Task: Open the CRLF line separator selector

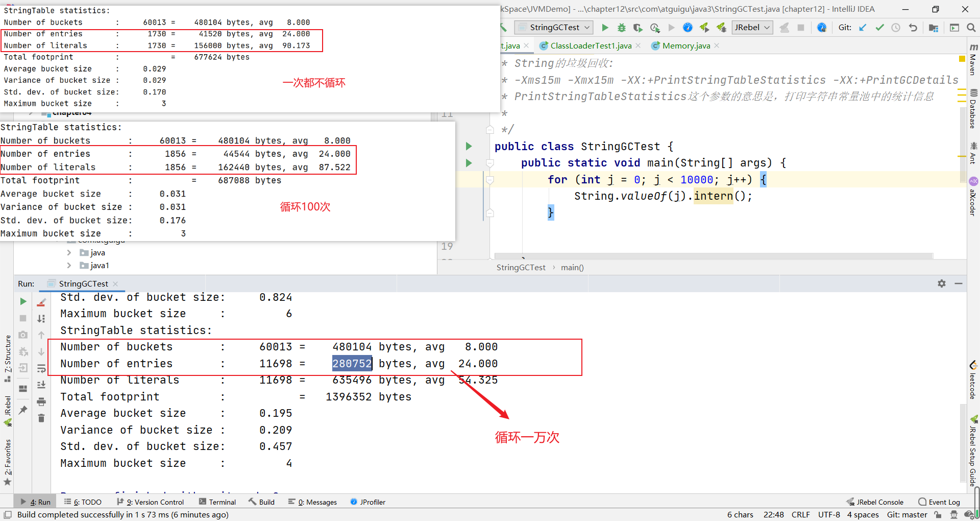Action: coord(801,515)
